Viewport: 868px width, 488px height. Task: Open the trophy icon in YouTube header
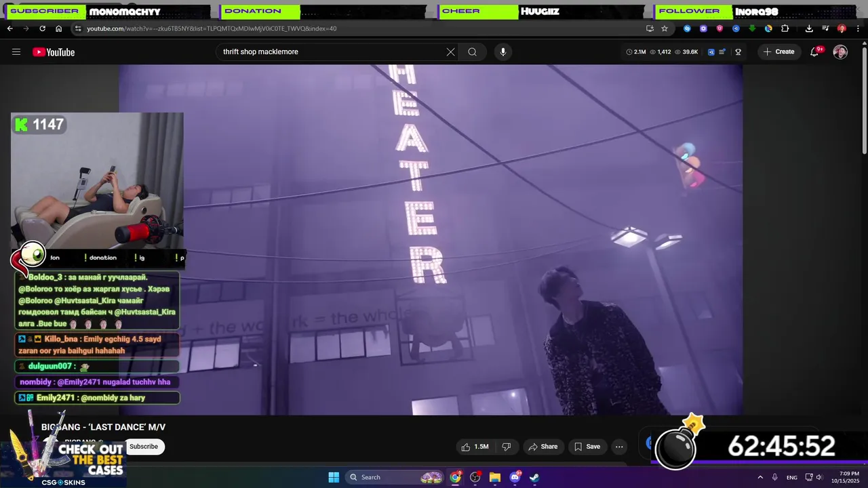(738, 52)
